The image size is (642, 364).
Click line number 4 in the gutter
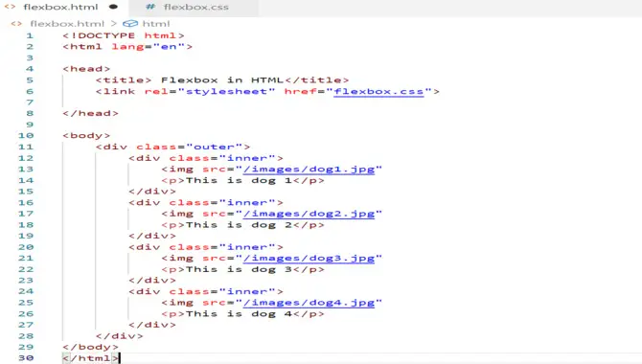coord(30,69)
